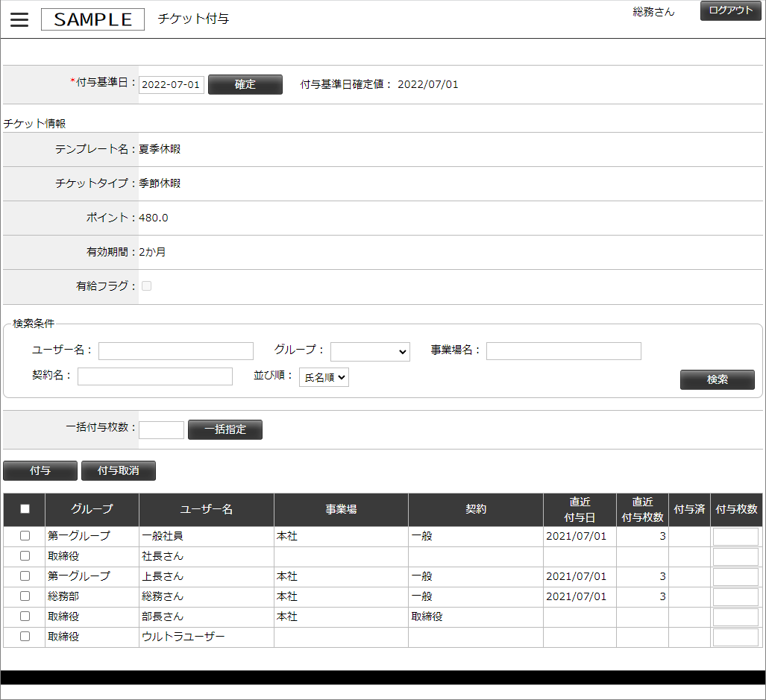Screen dimensions: 766x700
Task: Click the 検索 search button
Action: click(x=717, y=379)
